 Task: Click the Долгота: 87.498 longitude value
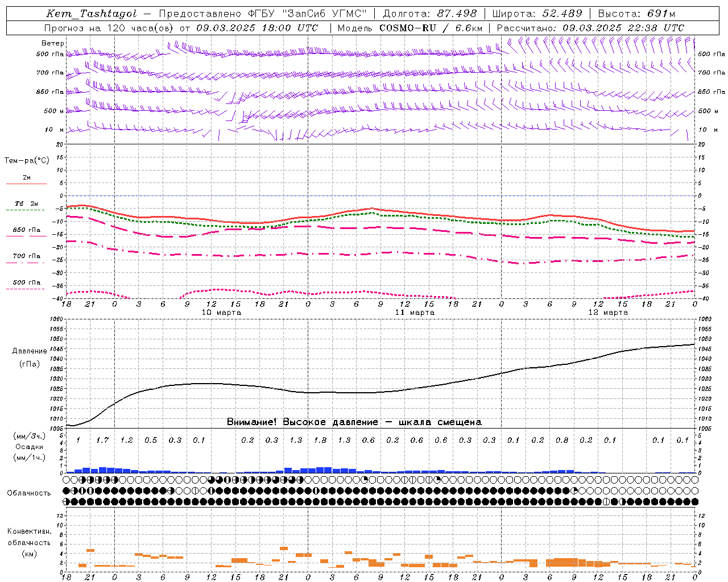[x=431, y=14]
